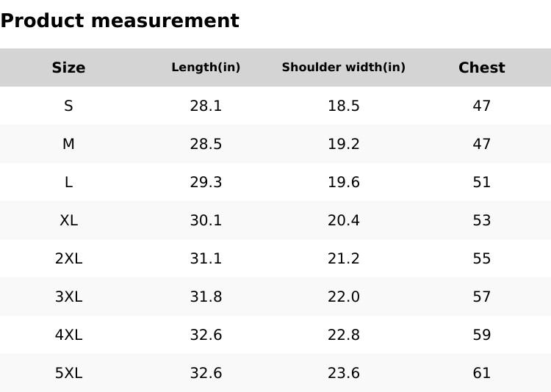The width and height of the screenshot is (551, 392).
Task: Select the 5XL size label
Action: click(x=68, y=373)
